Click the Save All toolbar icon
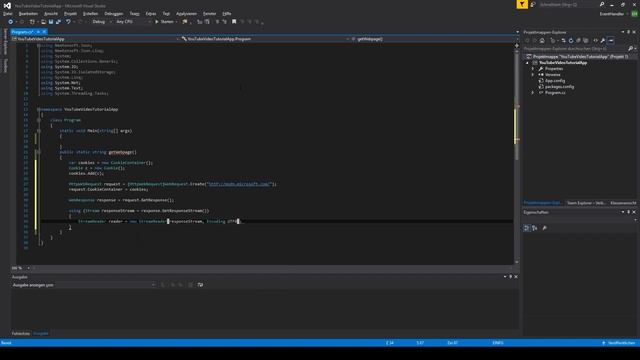This screenshot has height=360, width=640. pos(58,22)
